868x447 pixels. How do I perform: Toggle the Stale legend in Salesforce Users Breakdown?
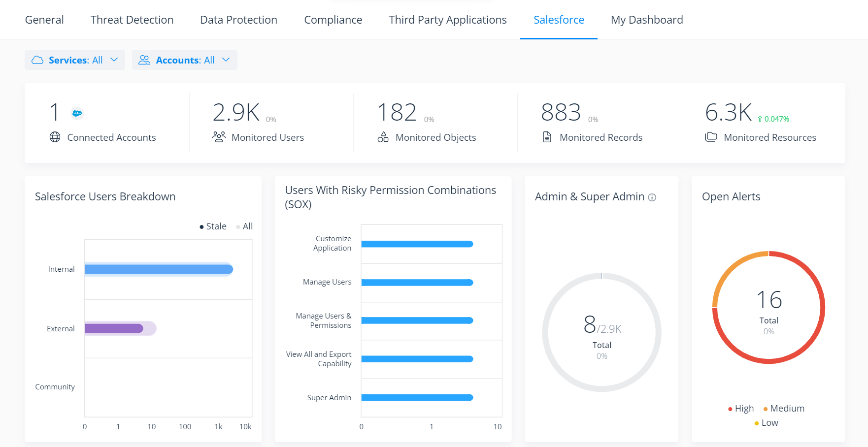(x=214, y=226)
